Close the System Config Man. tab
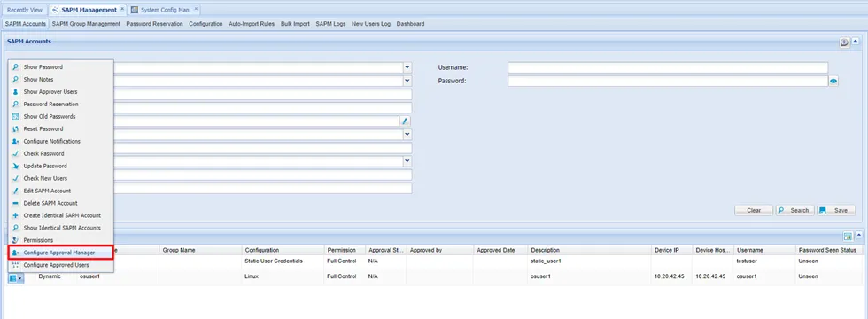This screenshot has width=868, height=319. pos(196,10)
